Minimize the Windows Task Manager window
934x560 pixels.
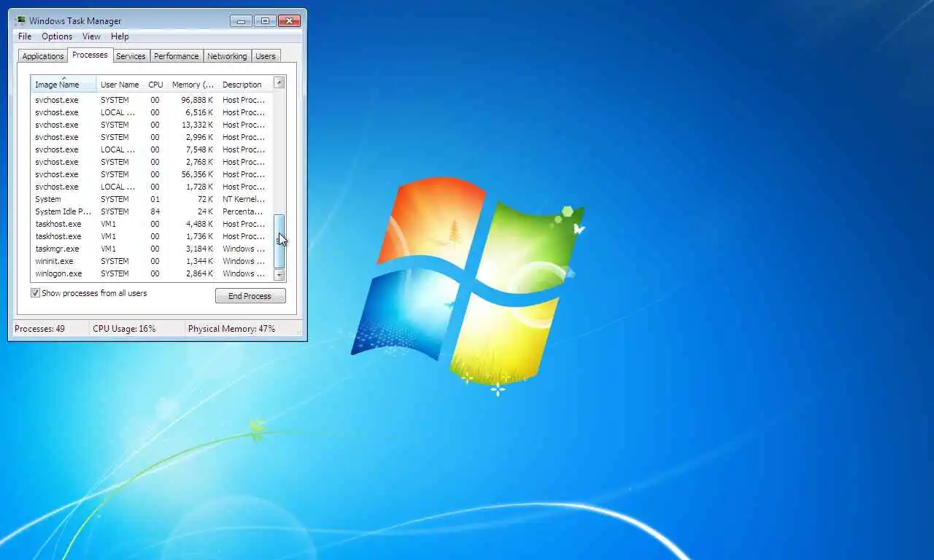(x=241, y=20)
